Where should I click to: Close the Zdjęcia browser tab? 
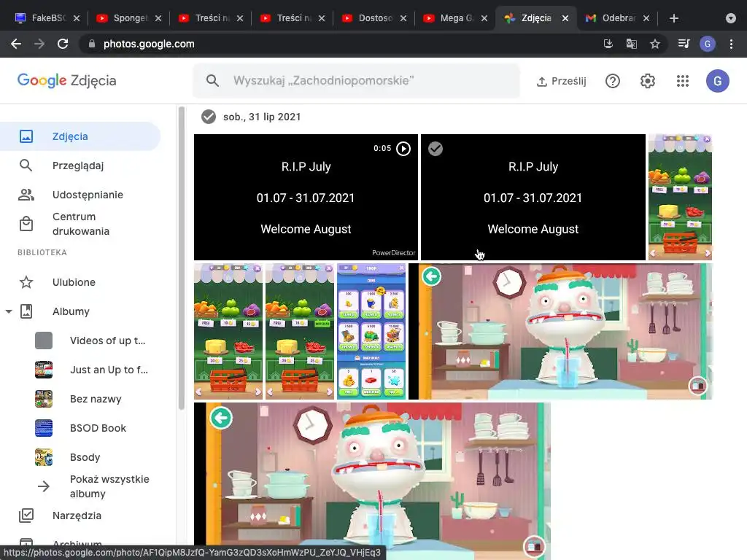click(565, 18)
